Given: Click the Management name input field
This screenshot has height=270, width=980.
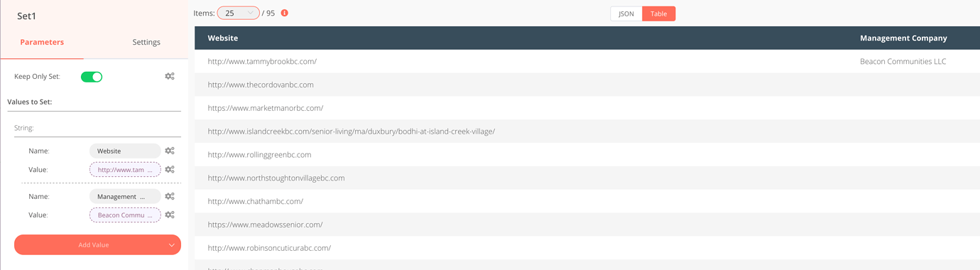Looking at the screenshot, I should [x=125, y=196].
